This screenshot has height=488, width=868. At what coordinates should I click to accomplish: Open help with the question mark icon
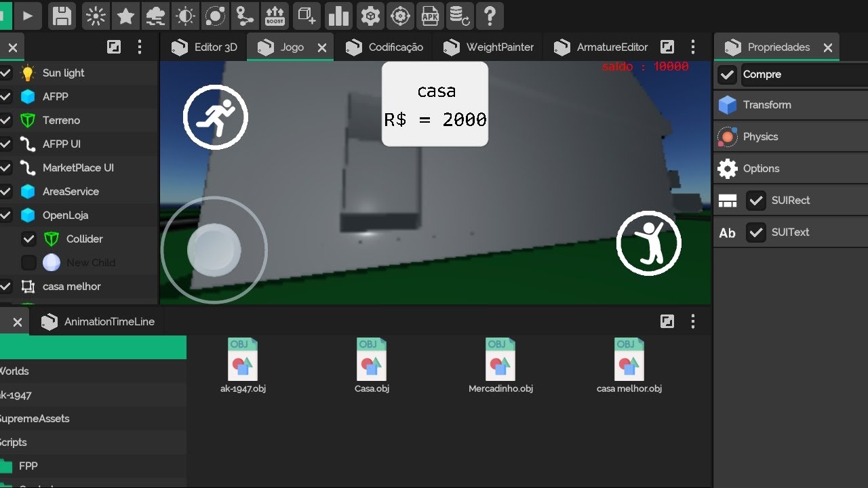pos(490,15)
